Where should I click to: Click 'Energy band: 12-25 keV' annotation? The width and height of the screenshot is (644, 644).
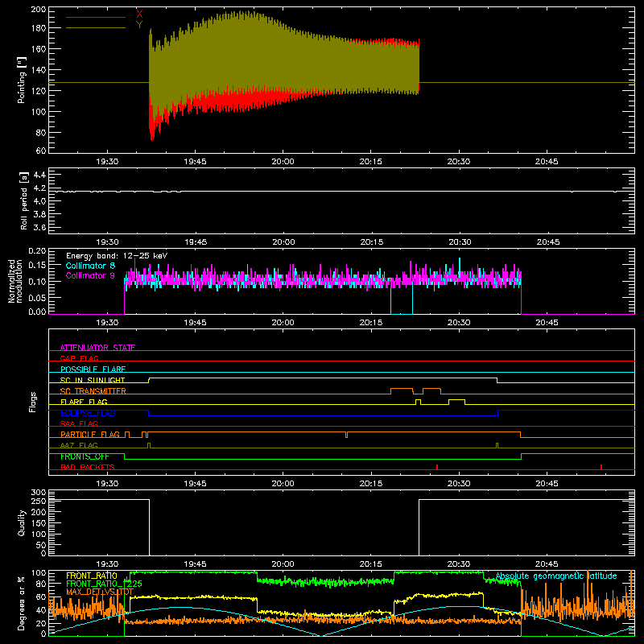click(117, 256)
